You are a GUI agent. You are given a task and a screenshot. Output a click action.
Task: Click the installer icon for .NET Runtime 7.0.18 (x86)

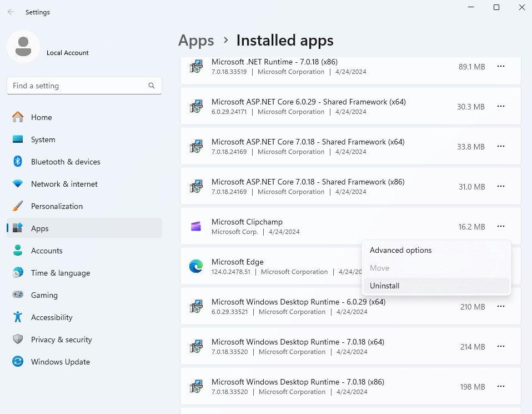click(x=196, y=66)
